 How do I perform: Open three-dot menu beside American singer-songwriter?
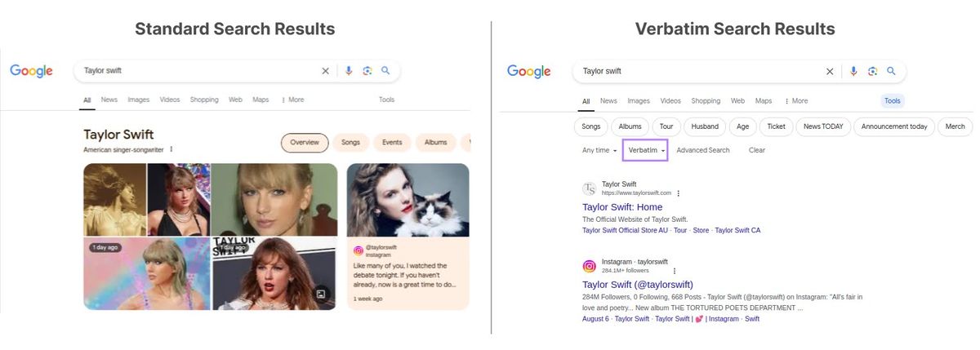(171, 149)
